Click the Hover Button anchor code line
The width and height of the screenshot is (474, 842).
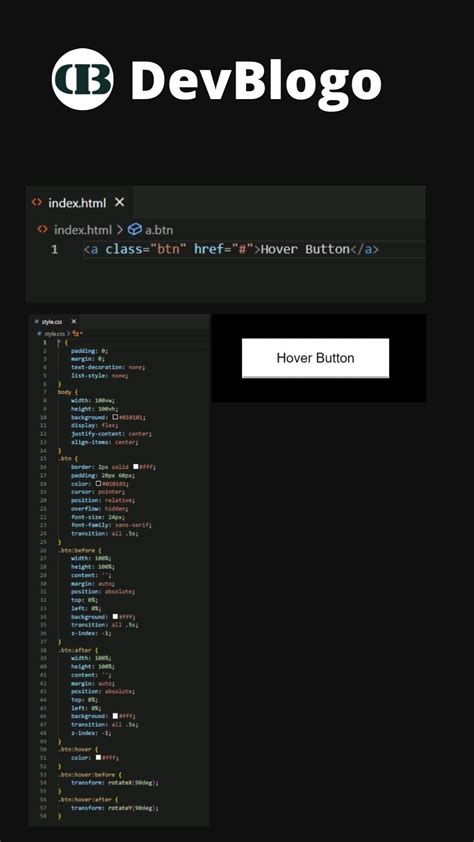coord(232,250)
